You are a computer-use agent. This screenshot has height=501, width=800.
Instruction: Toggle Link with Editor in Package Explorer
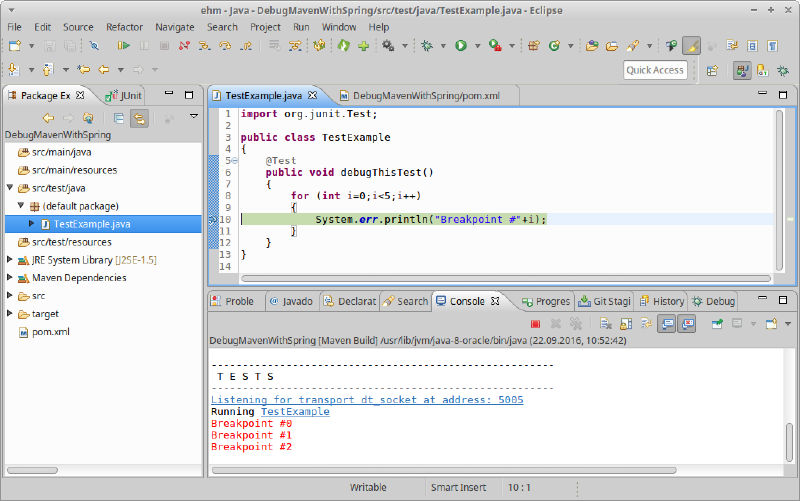tap(139, 118)
